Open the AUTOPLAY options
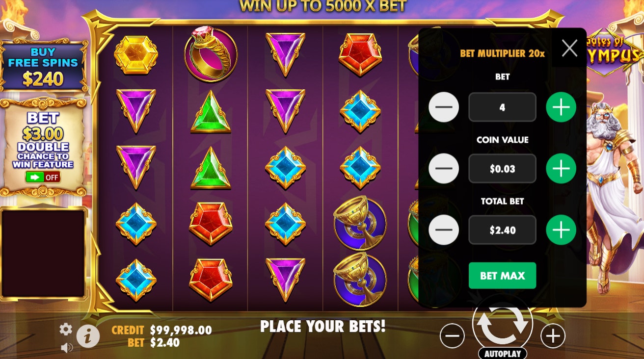This screenshot has height=359, width=644. 502,354
